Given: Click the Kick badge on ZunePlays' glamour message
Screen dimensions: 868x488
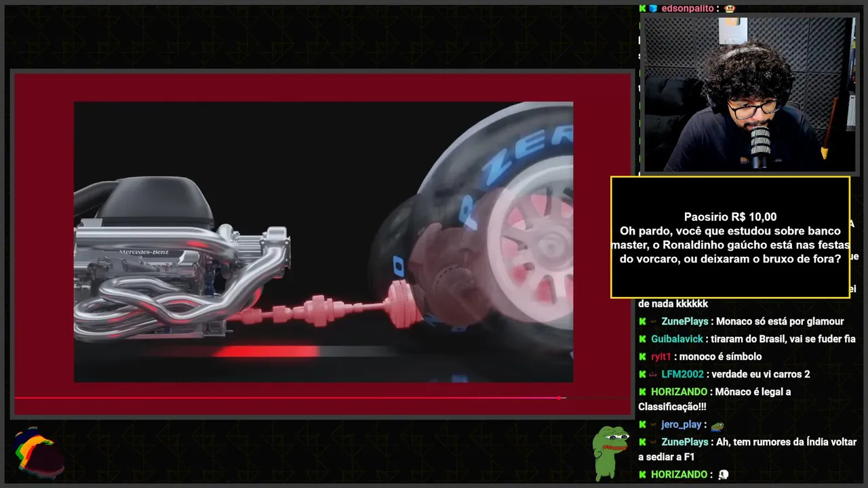Looking at the screenshot, I should click(642, 321).
